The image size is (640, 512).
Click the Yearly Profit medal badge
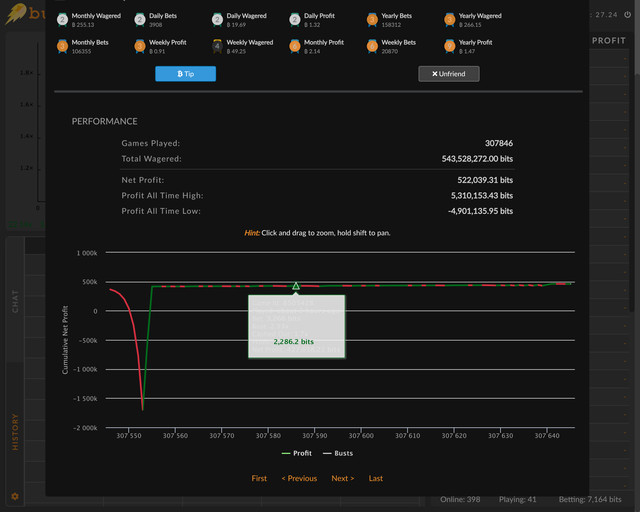[450, 46]
